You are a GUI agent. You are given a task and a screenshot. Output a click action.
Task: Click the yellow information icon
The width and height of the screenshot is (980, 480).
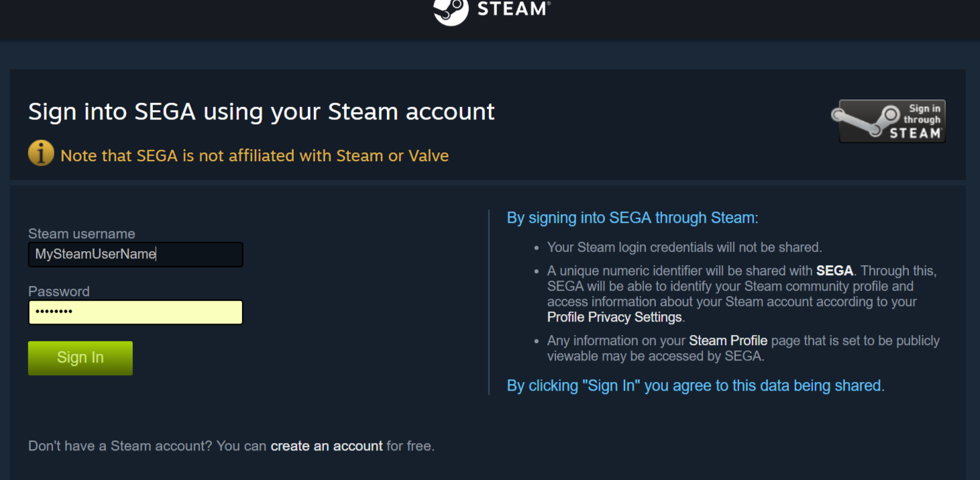(41, 153)
